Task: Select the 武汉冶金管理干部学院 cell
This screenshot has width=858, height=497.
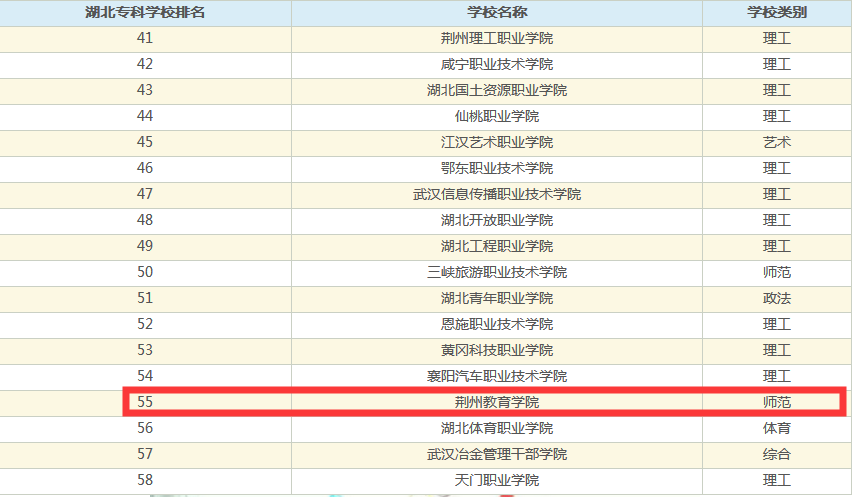Action: [x=497, y=455]
